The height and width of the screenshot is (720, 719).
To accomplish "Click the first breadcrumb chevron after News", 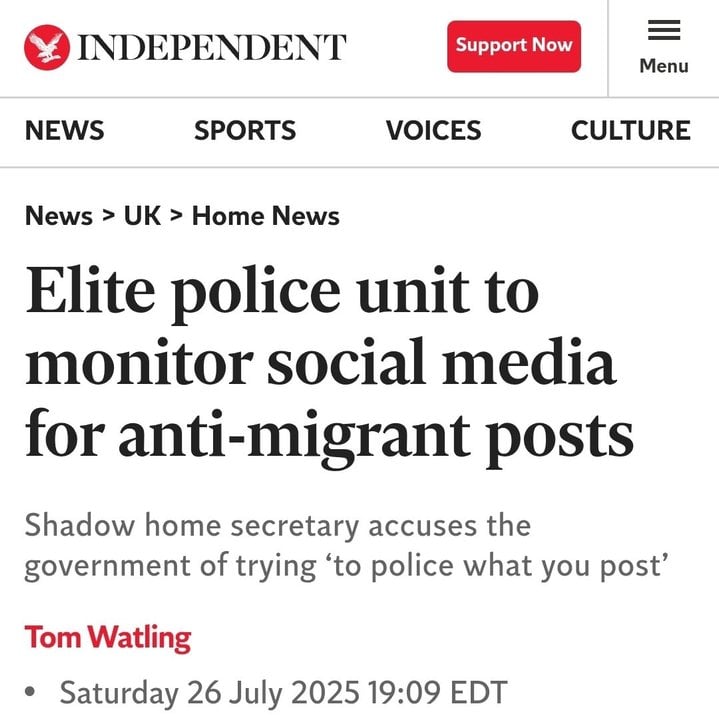I will point(108,215).
